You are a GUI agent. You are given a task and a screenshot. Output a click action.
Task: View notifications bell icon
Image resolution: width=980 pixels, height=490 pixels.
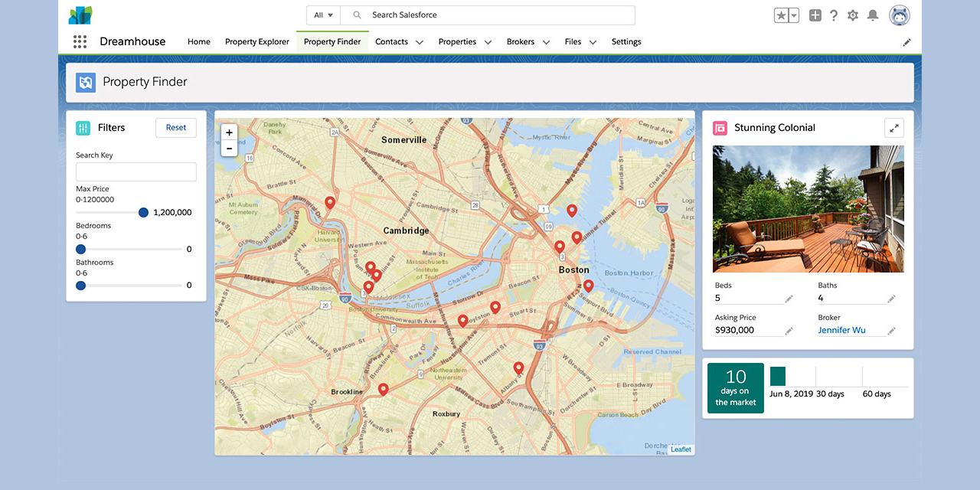pyautogui.click(x=872, y=15)
